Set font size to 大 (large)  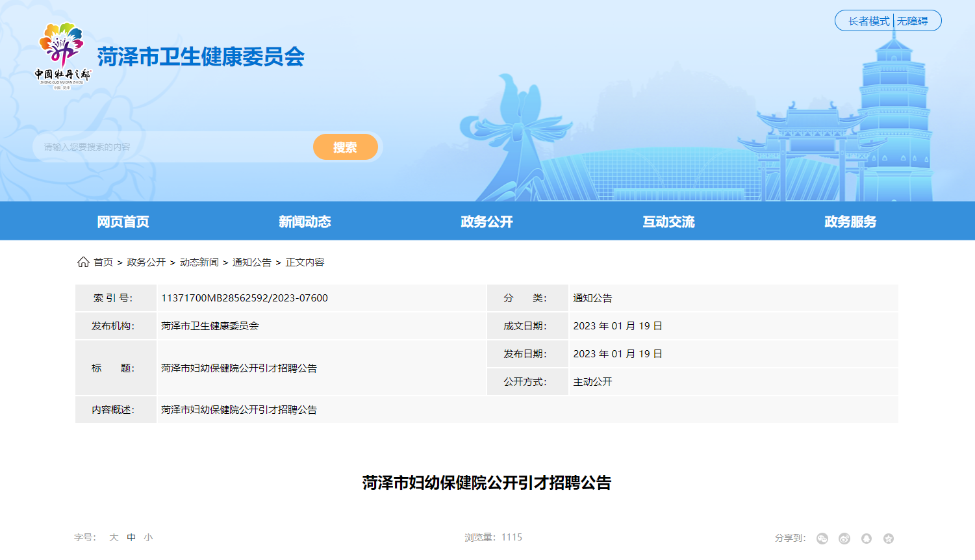click(x=114, y=537)
